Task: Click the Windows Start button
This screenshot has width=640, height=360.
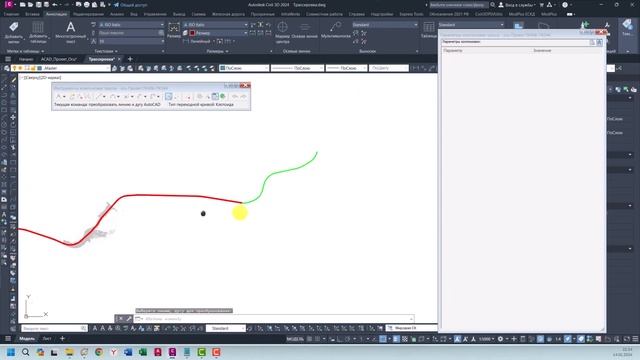Action: [x=11, y=352]
